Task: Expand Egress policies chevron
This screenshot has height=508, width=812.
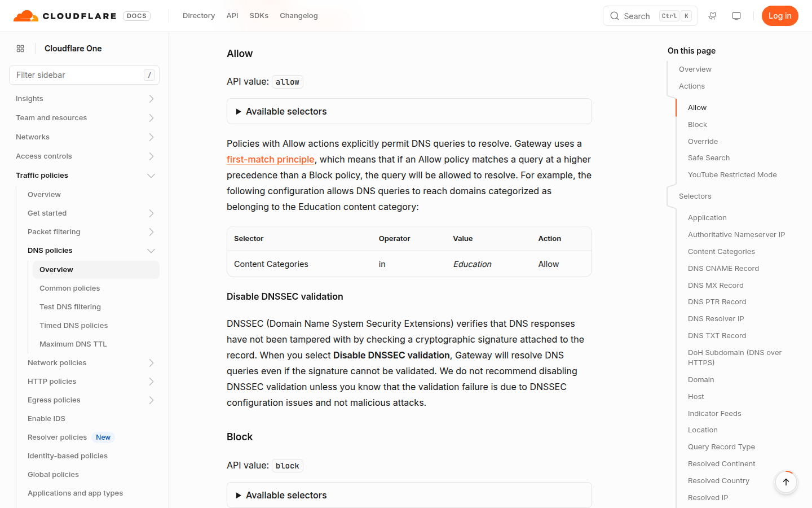Action: 151,400
